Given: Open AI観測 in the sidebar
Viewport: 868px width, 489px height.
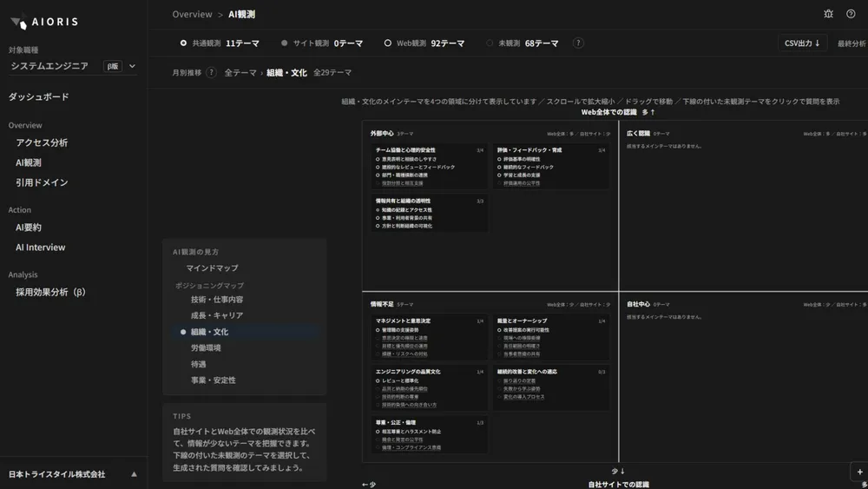Looking at the screenshot, I should pyautogui.click(x=29, y=162).
